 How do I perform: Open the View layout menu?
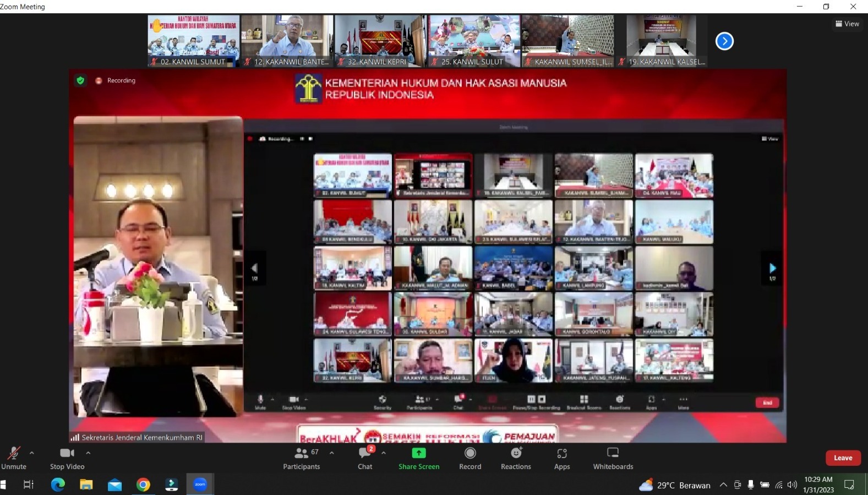coord(847,24)
